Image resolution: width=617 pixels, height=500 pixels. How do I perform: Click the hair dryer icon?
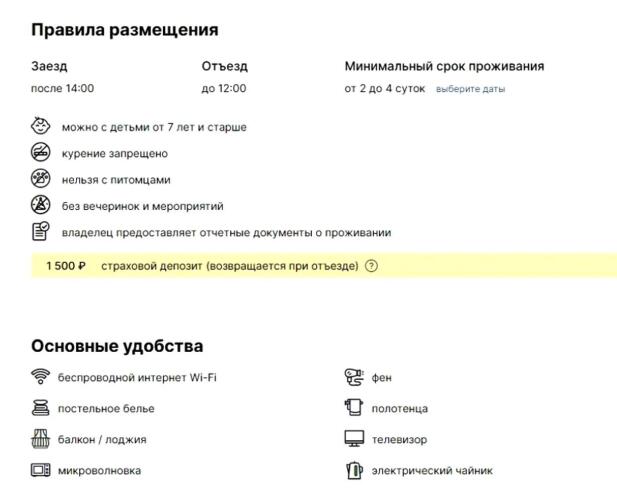(x=354, y=377)
